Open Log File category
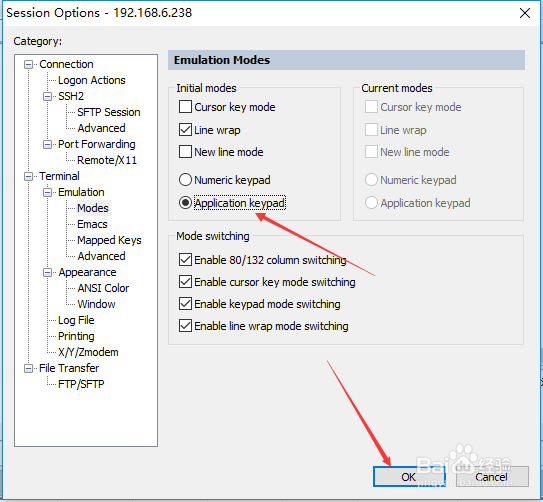 tap(76, 320)
